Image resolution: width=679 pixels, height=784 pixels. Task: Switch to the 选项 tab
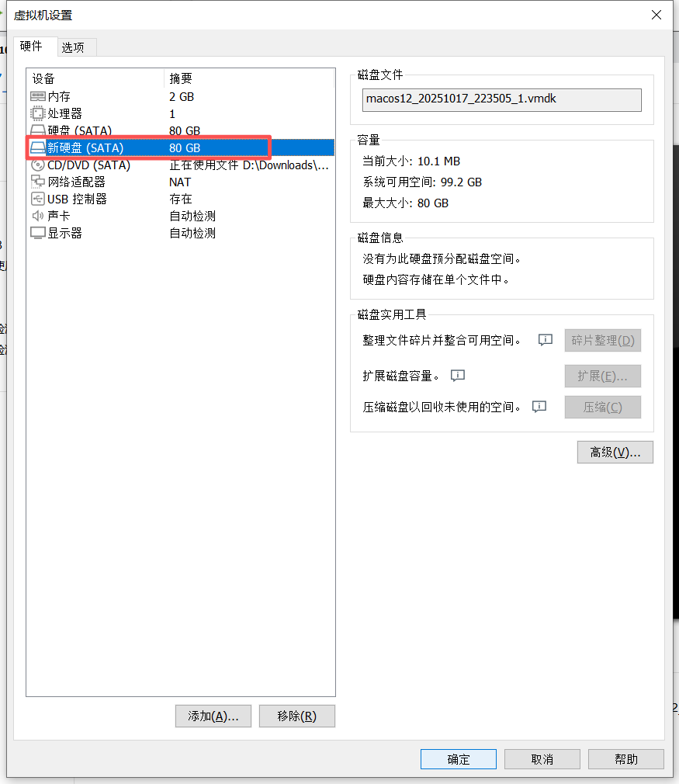point(77,47)
